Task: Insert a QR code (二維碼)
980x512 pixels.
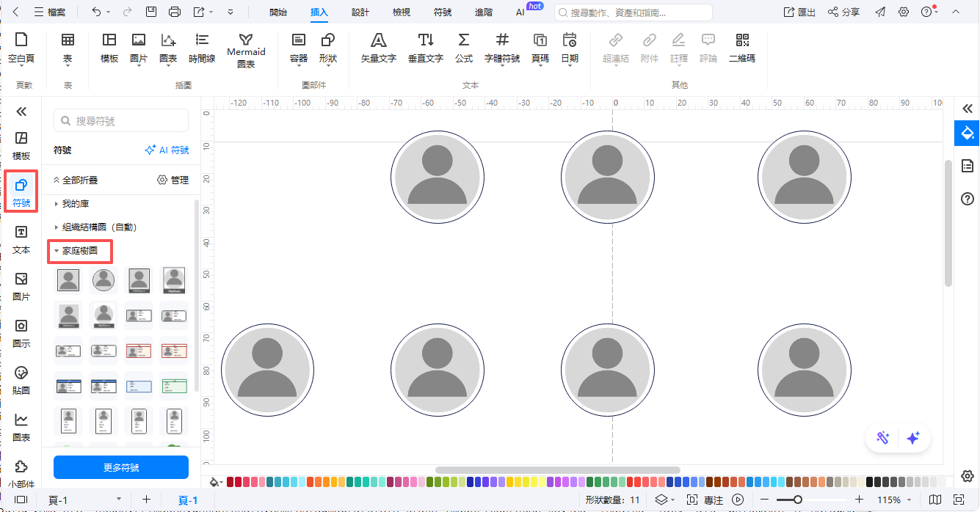Action: tap(741, 48)
